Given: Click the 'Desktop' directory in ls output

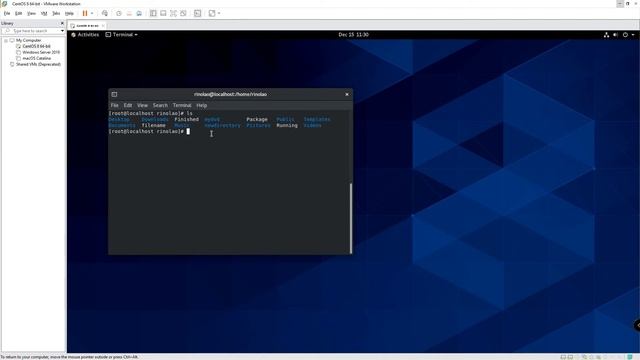Looking at the screenshot, I should pyautogui.click(x=119, y=119).
